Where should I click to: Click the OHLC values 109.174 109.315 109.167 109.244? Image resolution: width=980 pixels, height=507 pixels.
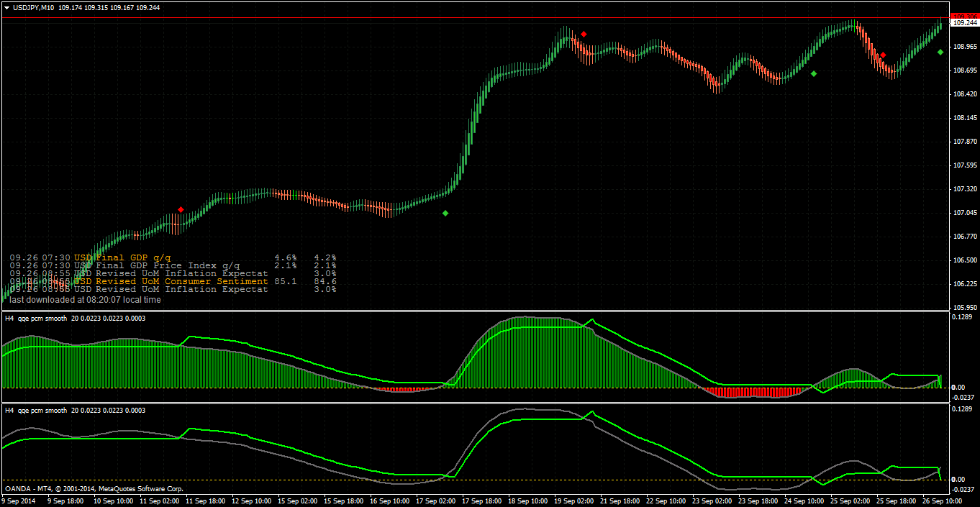[x=109, y=7]
